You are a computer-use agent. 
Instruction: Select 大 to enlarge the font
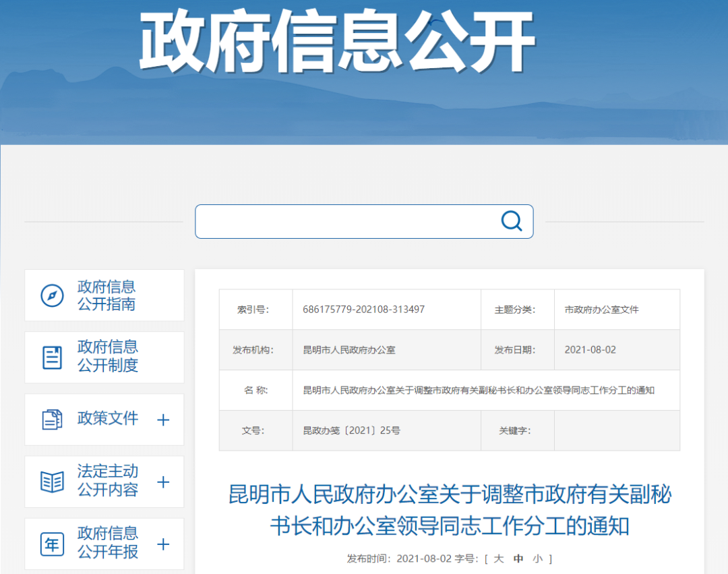pos(497,558)
